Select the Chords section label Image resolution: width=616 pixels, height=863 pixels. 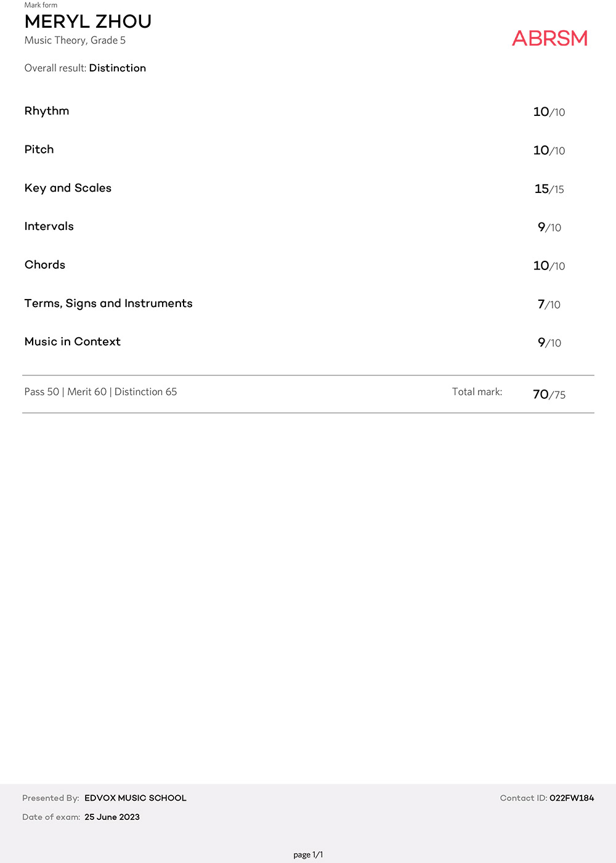click(x=45, y=264)
